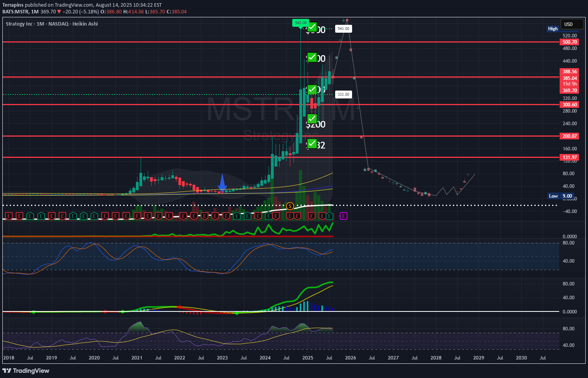Viewport: 588px width, 378px height.
Task: Click the 480.00 price axis value
Action: click(x=570, y=48)
